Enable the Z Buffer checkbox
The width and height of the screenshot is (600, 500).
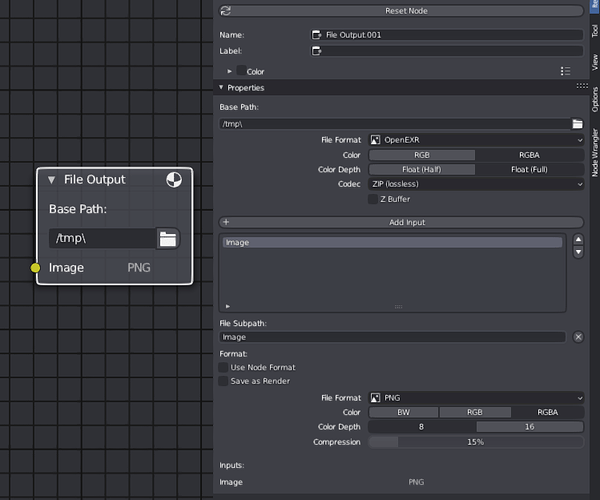tap(373, 199)
